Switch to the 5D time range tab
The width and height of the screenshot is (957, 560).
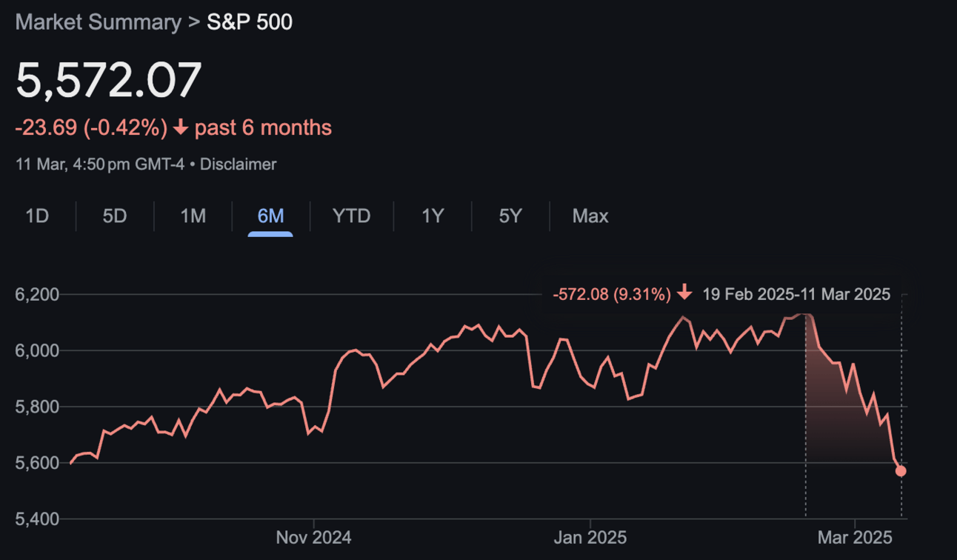[x=115, y=216]
